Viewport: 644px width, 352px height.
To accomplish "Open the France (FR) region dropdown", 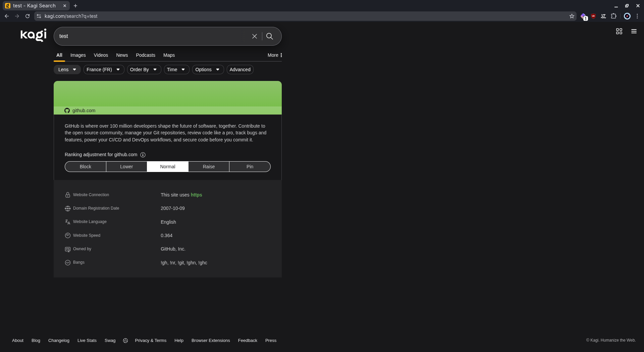I will coord(104,70).
